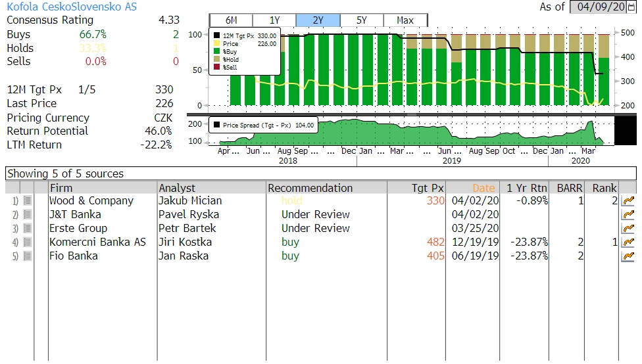Viewport: 642px width, 364px height.
Task: Click the Holds percentage 33.3%
Action: tap(93, 48)
